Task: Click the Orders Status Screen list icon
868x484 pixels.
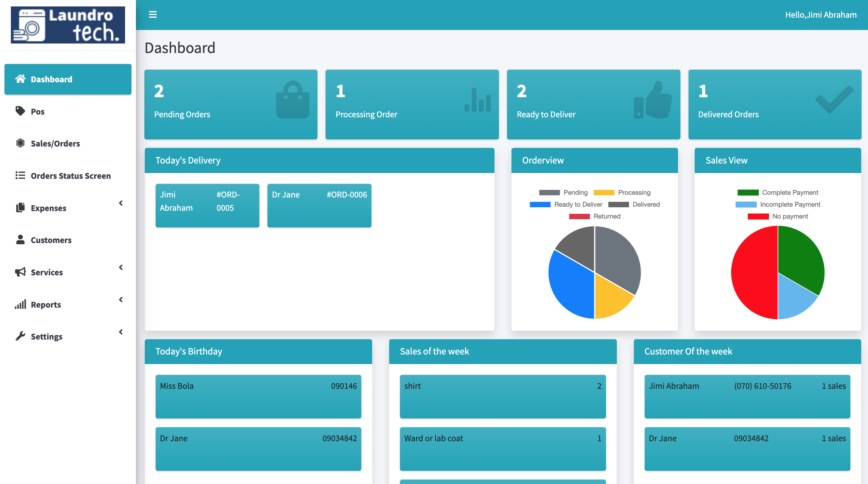Action: click(20, 175)
